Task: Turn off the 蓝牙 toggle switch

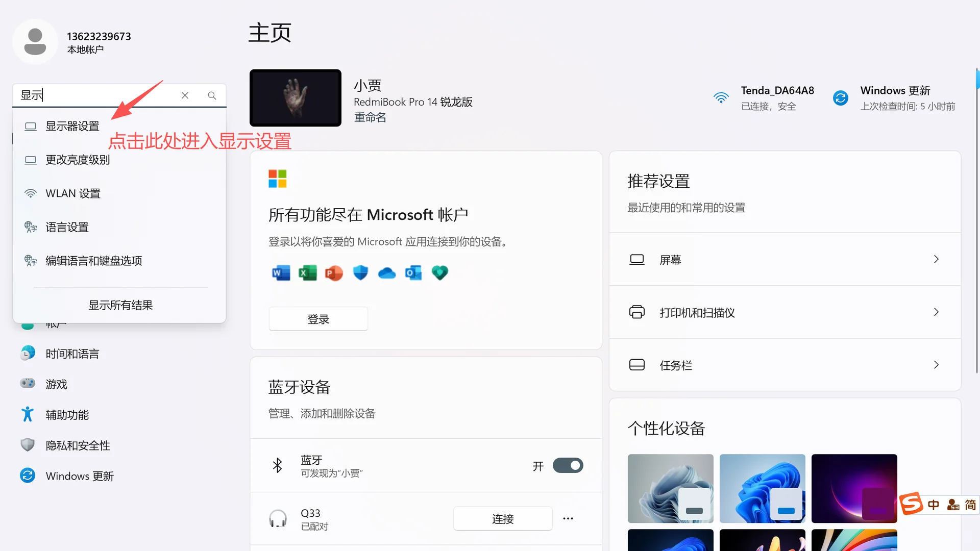Action: (x=568, y=465)
